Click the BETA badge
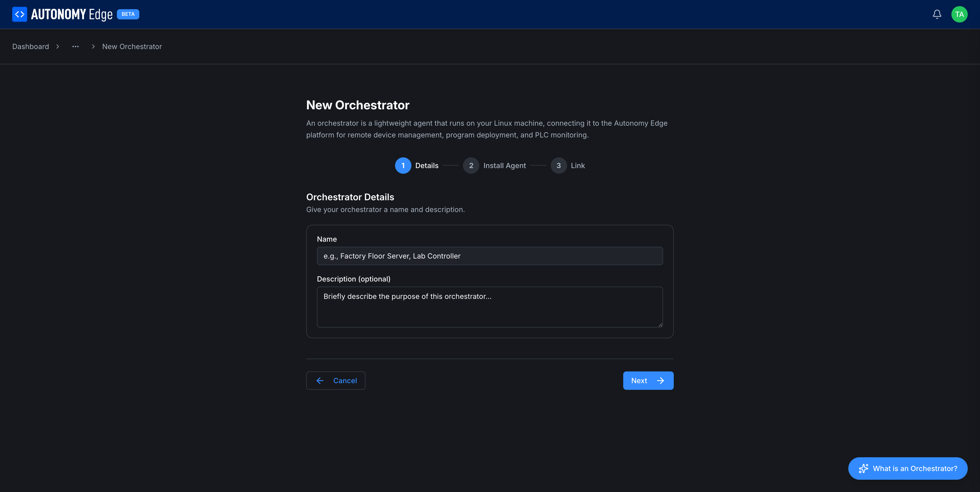 pyautogui.click(x=128, y=14)
